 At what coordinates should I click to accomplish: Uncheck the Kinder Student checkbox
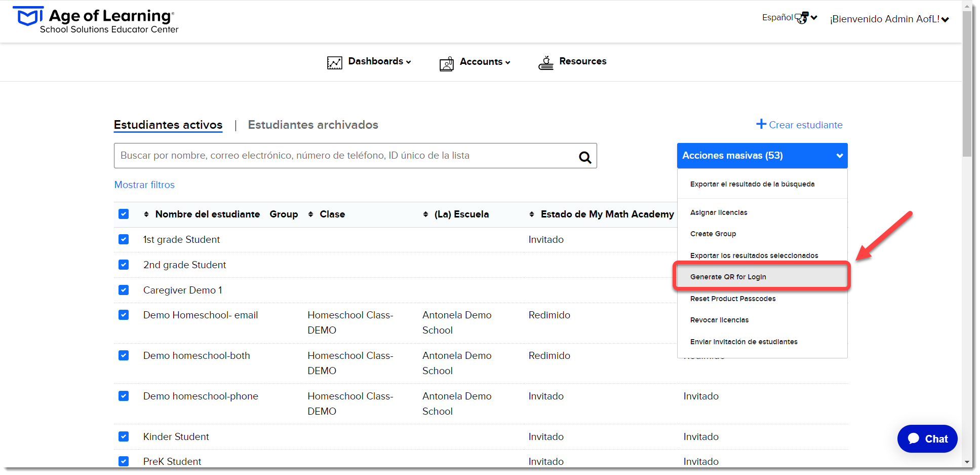click(x=124, y=436)
